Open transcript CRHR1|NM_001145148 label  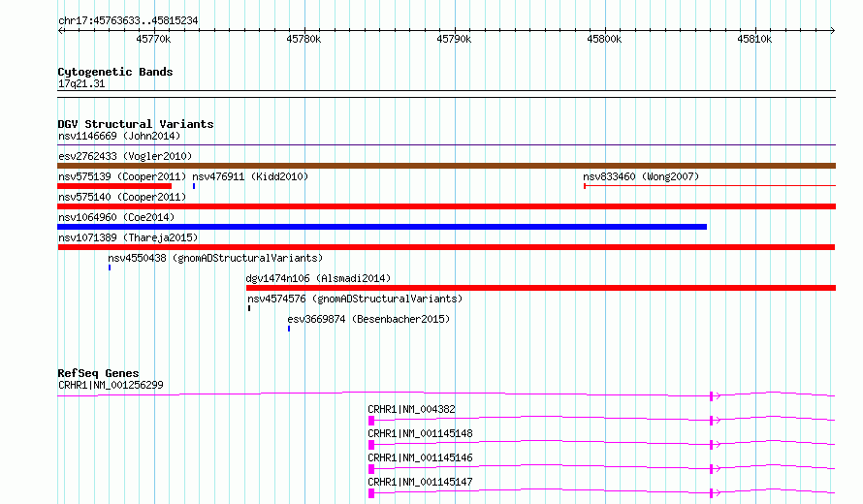(421, 433)
